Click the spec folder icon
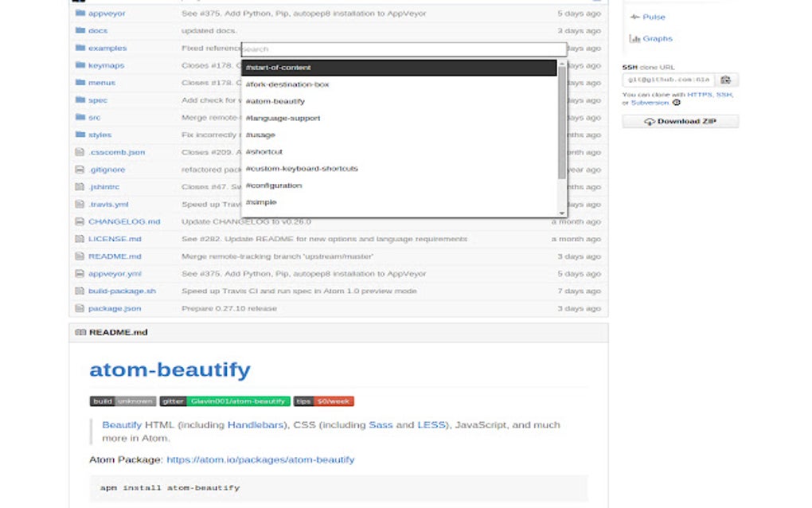This screenshot has width=812, height=508. (80, 100)
